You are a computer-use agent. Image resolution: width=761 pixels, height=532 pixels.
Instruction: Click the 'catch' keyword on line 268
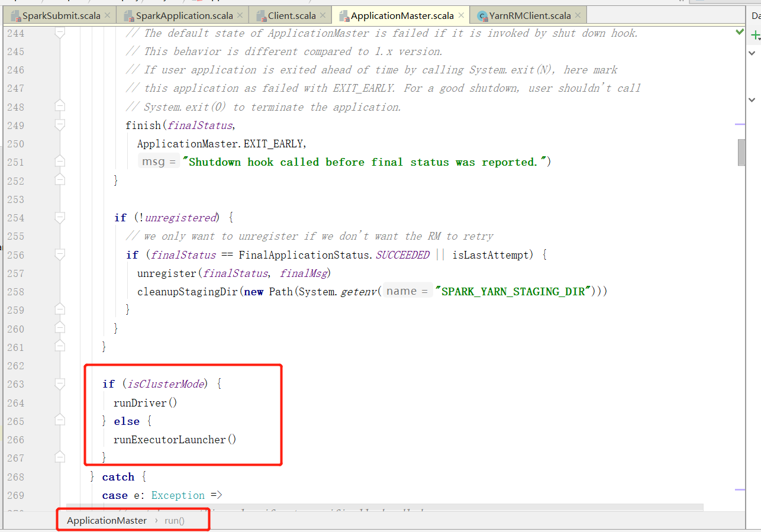tap(118, 476)
